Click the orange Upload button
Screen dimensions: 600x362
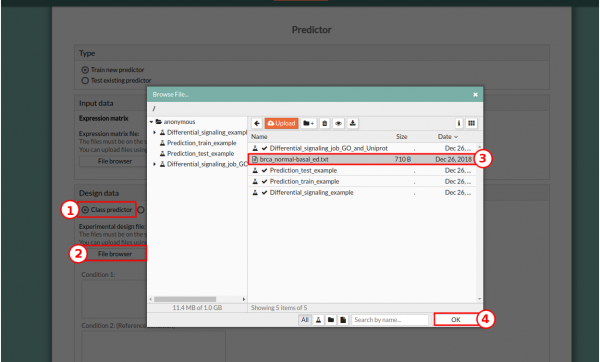pyautogui.click(x=281, y=123)
